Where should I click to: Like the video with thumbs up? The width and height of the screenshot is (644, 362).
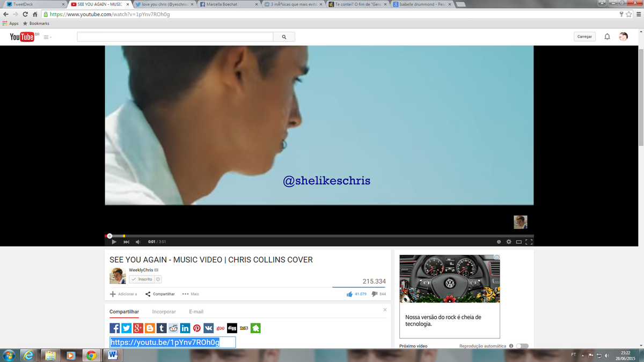pyautogui.click(x=349, y=294)
